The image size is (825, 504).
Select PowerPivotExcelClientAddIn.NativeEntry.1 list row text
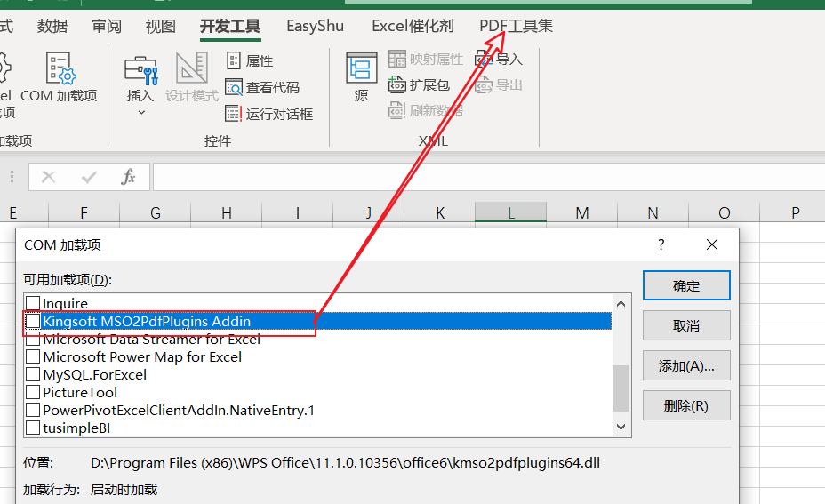coord(179,411)
